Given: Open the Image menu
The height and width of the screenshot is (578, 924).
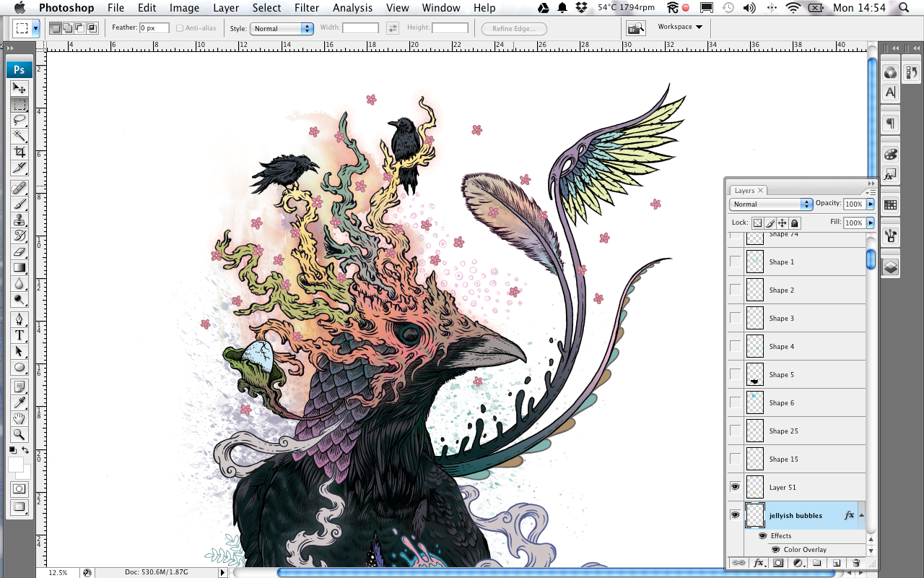Looking at the screenshot, I should pyautogui.click(x=184, y=8).
